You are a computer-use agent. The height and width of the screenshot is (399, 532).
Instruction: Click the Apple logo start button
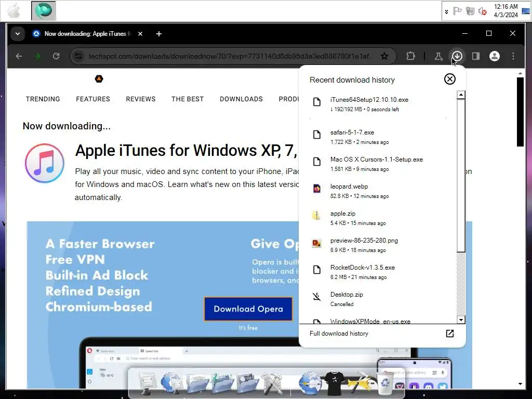coord(14,10)
